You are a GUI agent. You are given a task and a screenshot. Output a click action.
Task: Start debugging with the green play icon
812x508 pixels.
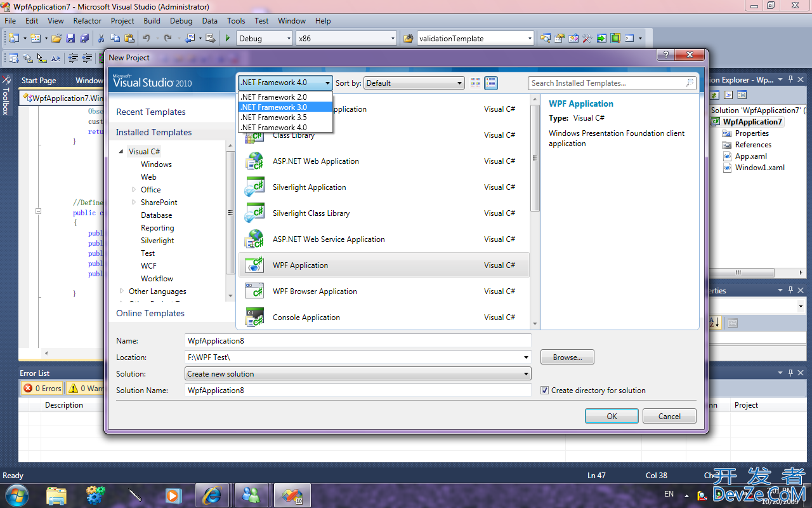pyautogui.click(x=228, y=38)
